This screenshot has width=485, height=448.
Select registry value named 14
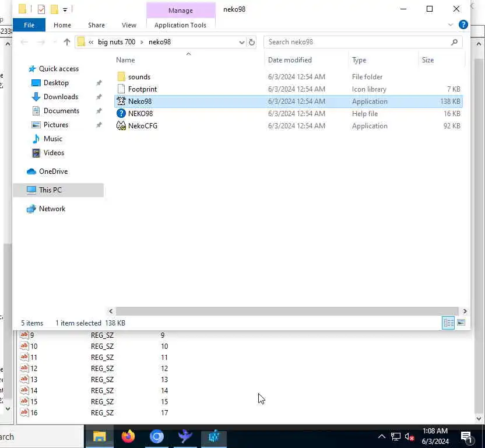[x=33, y=390]
